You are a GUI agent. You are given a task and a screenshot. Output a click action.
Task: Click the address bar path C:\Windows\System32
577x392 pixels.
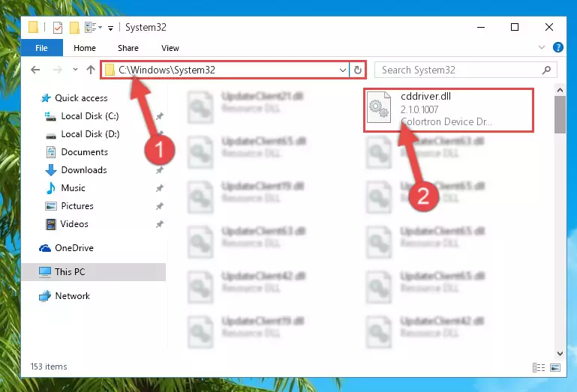tap(167, 70)
